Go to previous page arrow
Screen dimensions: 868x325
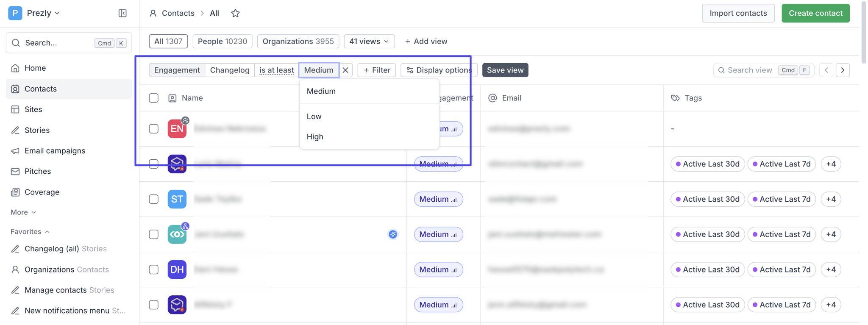tap(826, 70)
